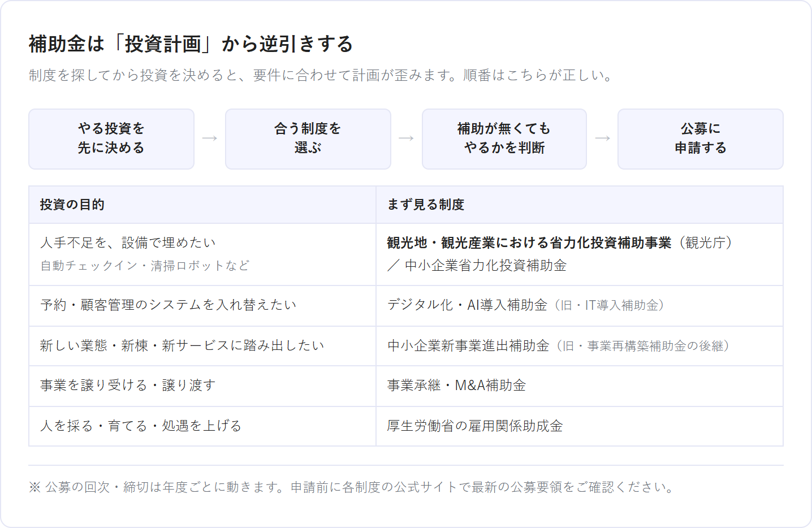Select the cell 人を採る・育てる・処遇を上げる

pyautogui.click(x=202, y=426)
